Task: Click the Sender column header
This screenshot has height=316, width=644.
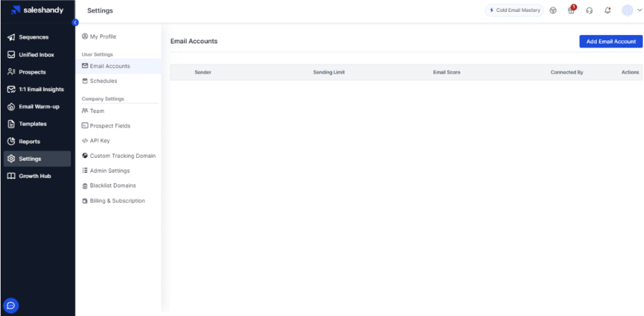Action: point(203,72)
